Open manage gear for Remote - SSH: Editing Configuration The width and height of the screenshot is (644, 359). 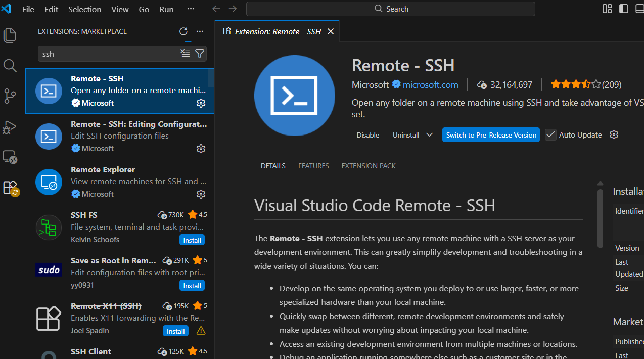201,149
